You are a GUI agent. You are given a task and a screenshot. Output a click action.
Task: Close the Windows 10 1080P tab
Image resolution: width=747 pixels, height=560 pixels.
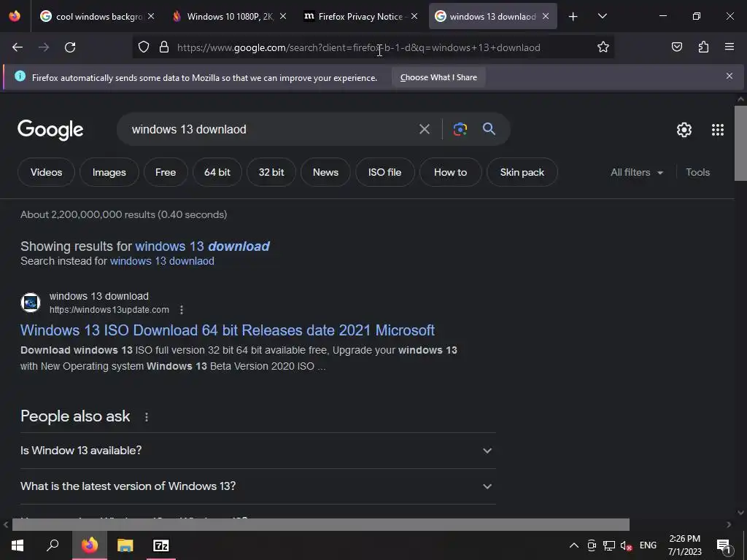pyautogui.click(x=283, y=17)
